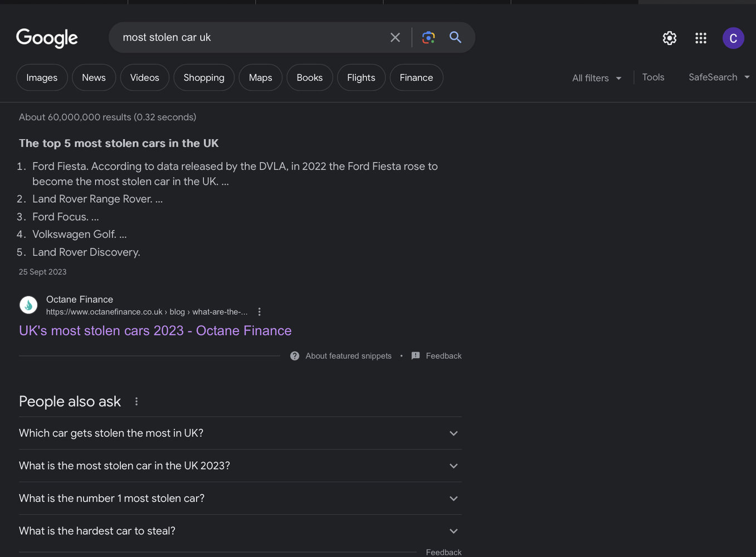This screenshot has width=756, height=557.
Task: Open three-dot menu next to People also ask
Action: click(x=136, y=401)
